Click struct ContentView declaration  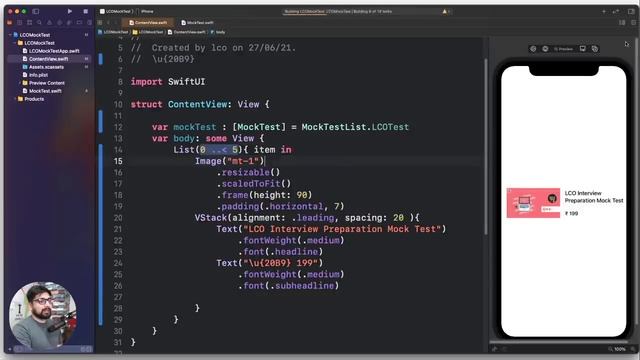pyautogui.click(x=200, y=104)
